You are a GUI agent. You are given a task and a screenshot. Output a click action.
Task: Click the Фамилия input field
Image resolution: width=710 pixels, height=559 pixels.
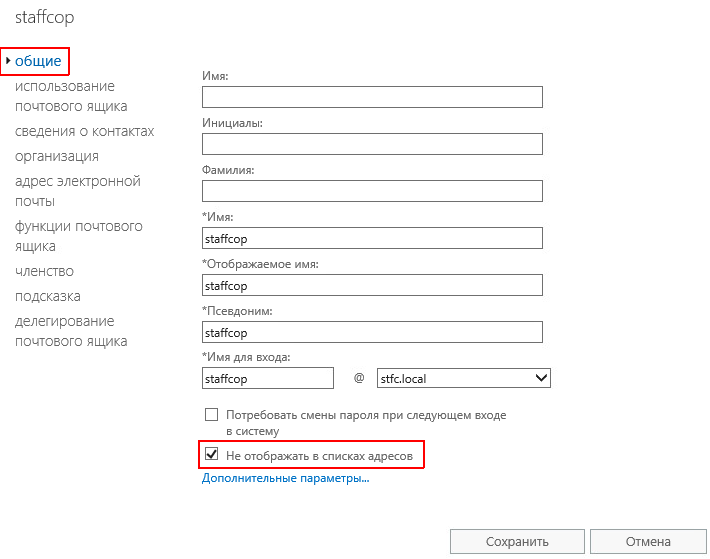[x=372, y=191]
